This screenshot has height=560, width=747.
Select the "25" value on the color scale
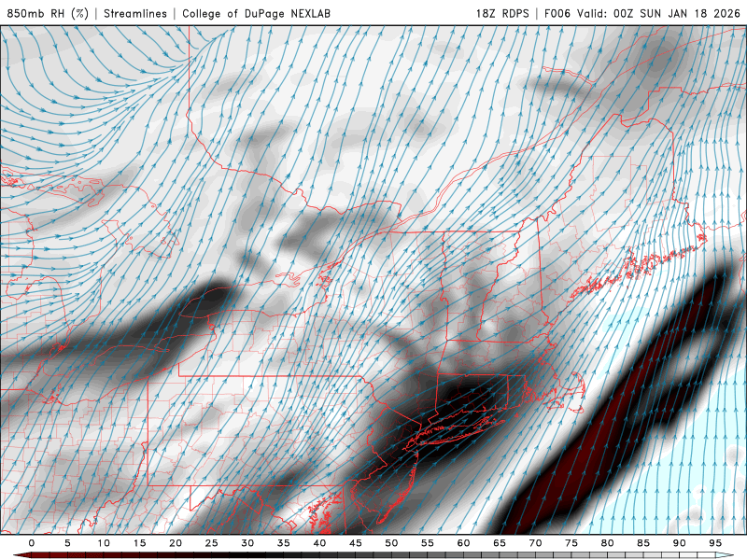[212, 543]
